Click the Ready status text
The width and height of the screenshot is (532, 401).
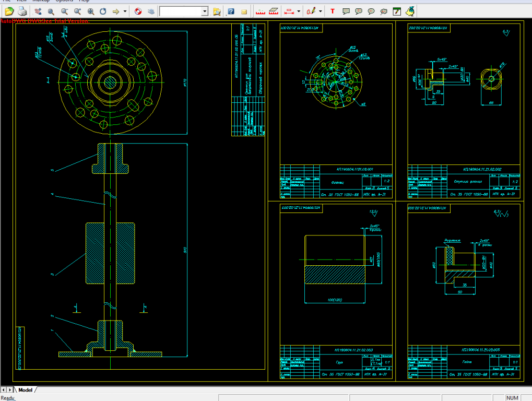(x=7, y=398)
